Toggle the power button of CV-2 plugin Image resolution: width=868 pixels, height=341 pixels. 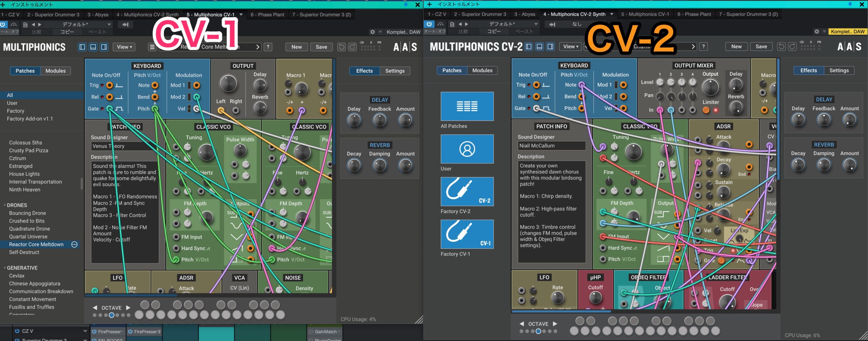429,24
